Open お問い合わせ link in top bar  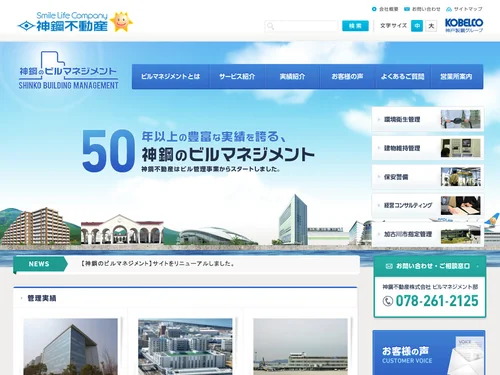[422, 9]
